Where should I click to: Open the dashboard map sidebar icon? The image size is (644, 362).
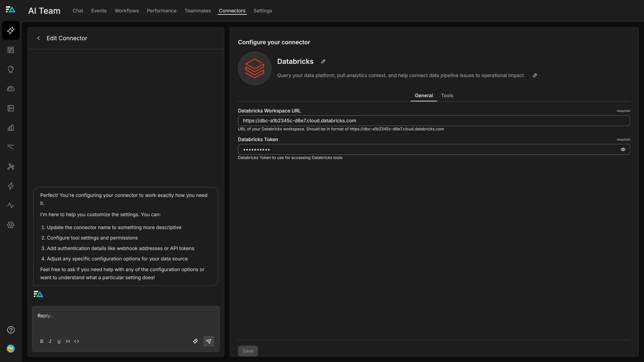click(x=11, y=50)
